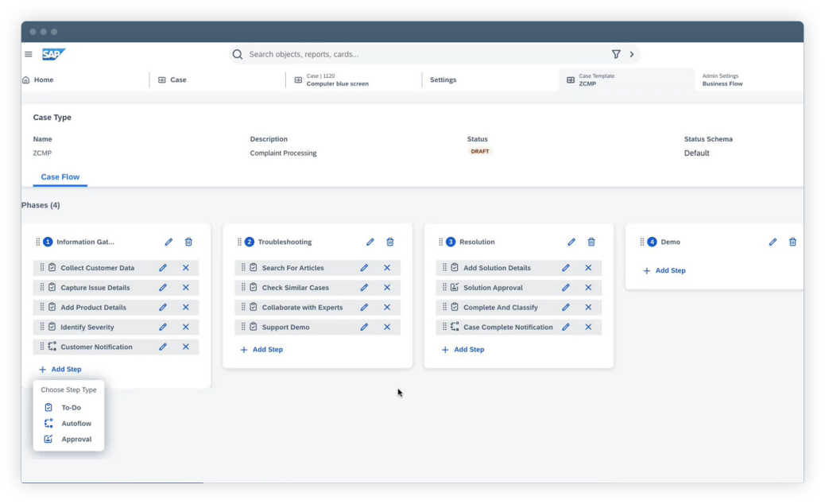Edit the Solution Approval step

point(566,288)
